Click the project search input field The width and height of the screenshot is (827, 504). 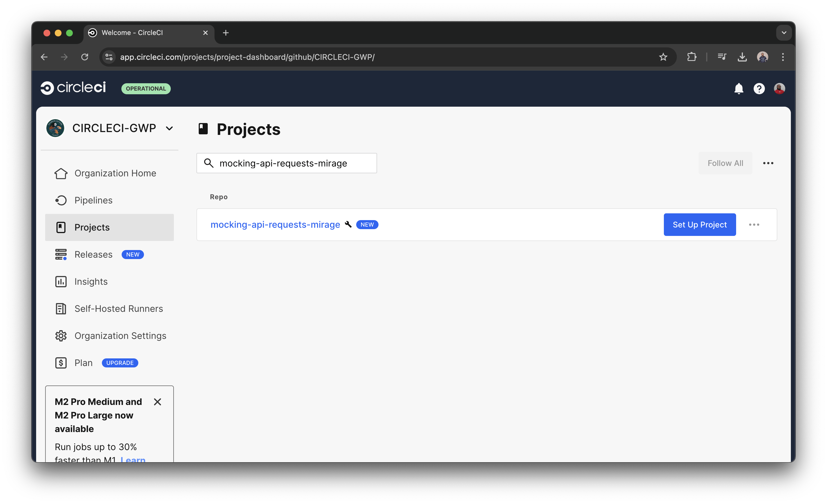pos(287,163)
